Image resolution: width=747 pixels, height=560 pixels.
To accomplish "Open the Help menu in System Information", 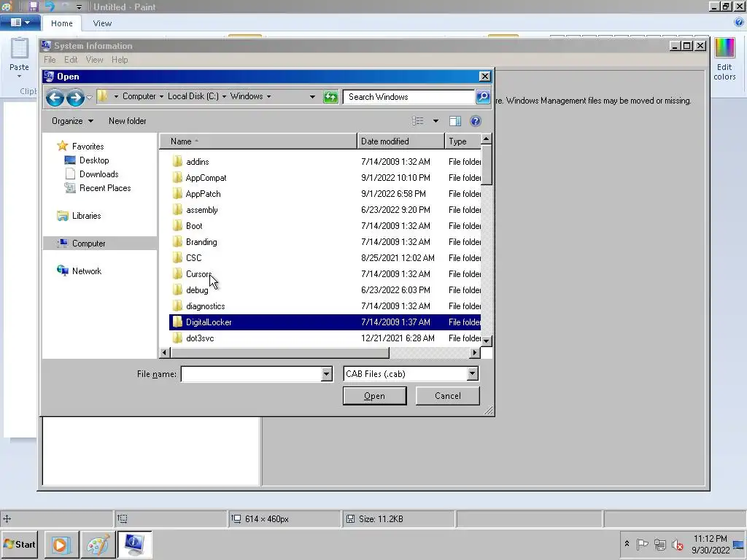I will (120, 60).
